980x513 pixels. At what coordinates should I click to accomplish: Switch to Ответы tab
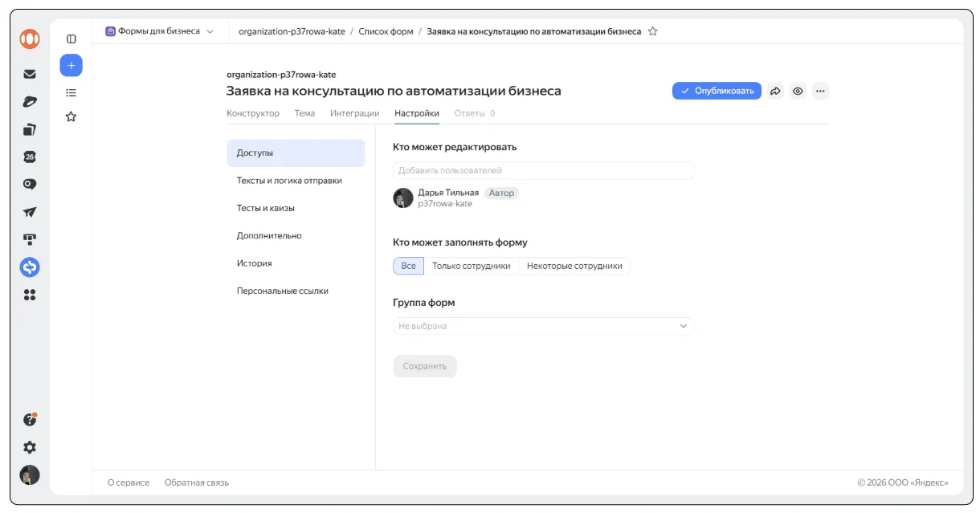click(474, 113)
